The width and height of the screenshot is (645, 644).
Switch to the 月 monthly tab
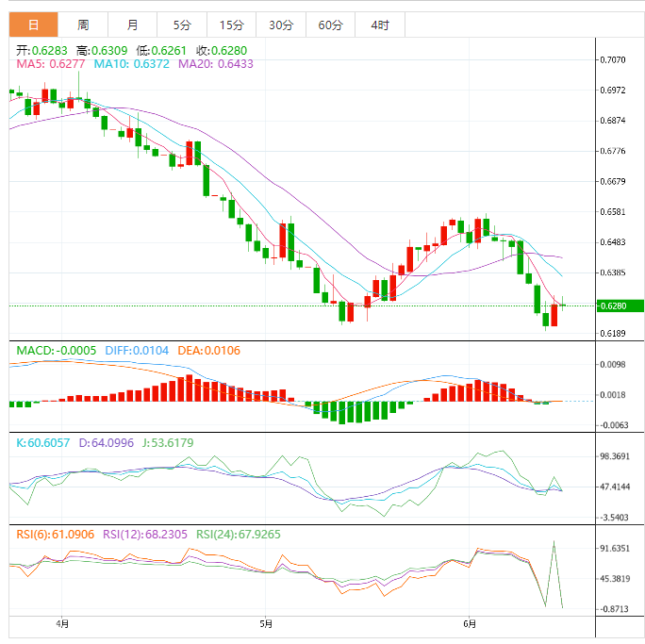[132, 25]
